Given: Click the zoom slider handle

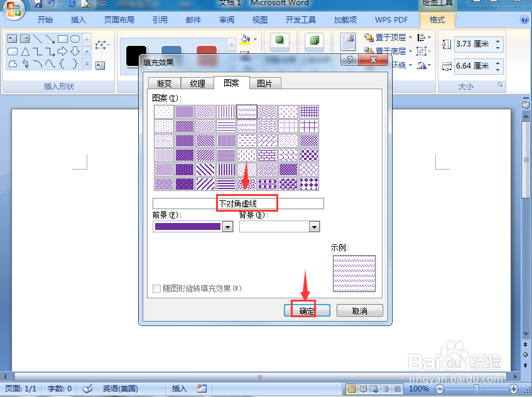Looking at the screenshot, I should tap(476, 389).
